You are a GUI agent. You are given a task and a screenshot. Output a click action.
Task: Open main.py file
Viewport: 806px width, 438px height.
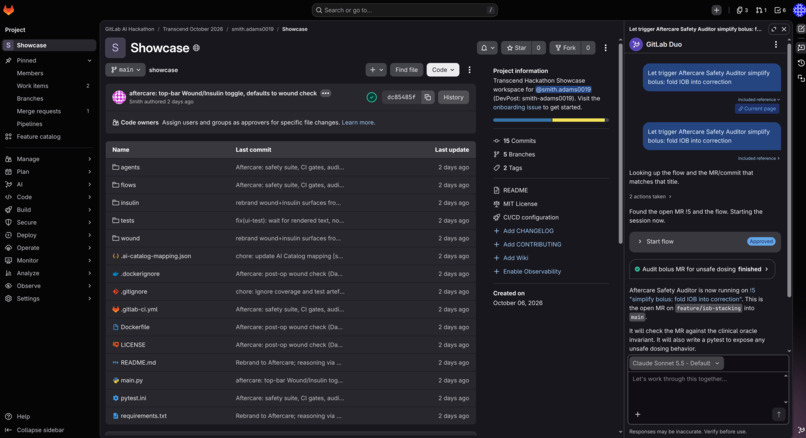132,380
